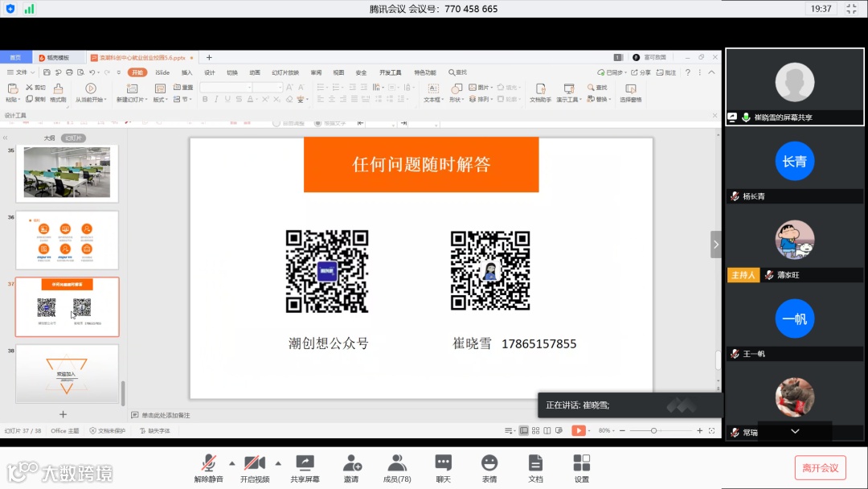Collapse the ribbon with the up chevron
The image size is (868, 489).
[x=712, y=72]
